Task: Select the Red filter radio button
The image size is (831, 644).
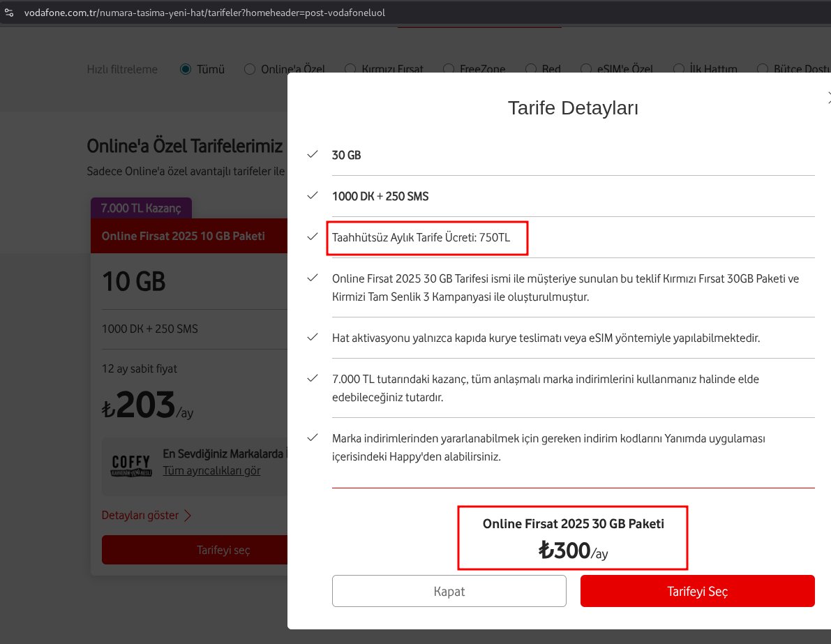Action: pos(531,69)
